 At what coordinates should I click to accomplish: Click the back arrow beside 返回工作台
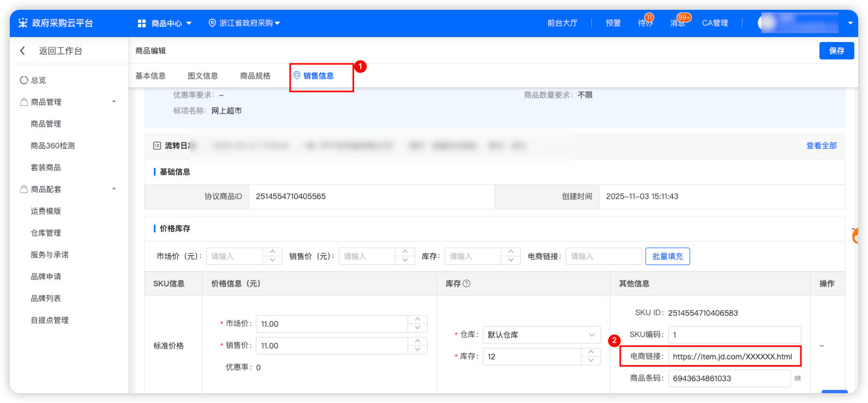(x=22, y=51)
